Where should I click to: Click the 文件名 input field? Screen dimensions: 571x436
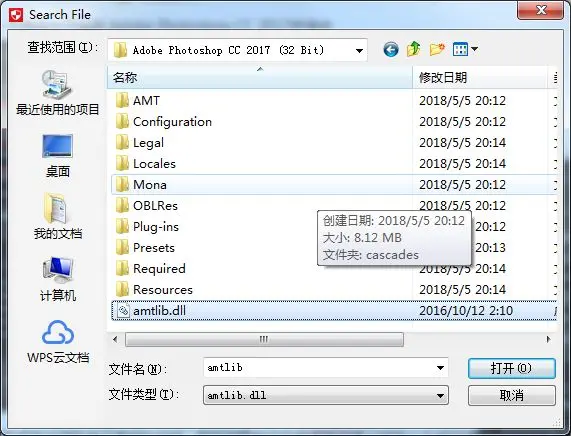[326, 368]
